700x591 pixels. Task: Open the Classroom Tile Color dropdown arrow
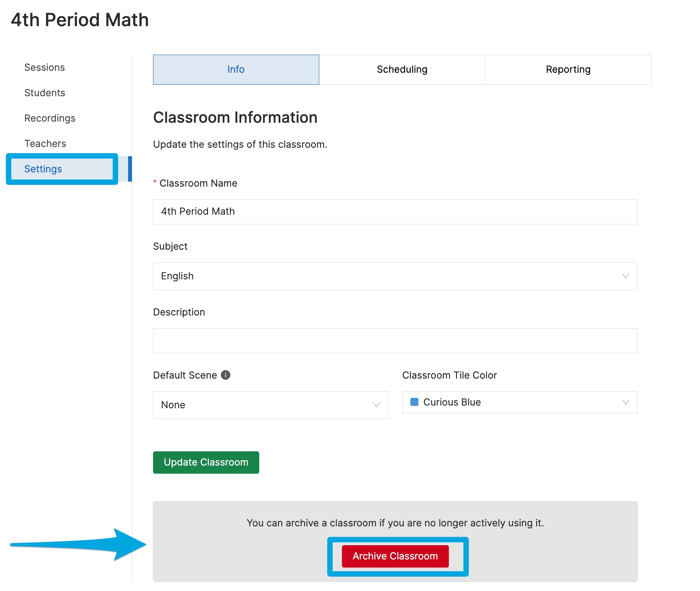[625, 402]
